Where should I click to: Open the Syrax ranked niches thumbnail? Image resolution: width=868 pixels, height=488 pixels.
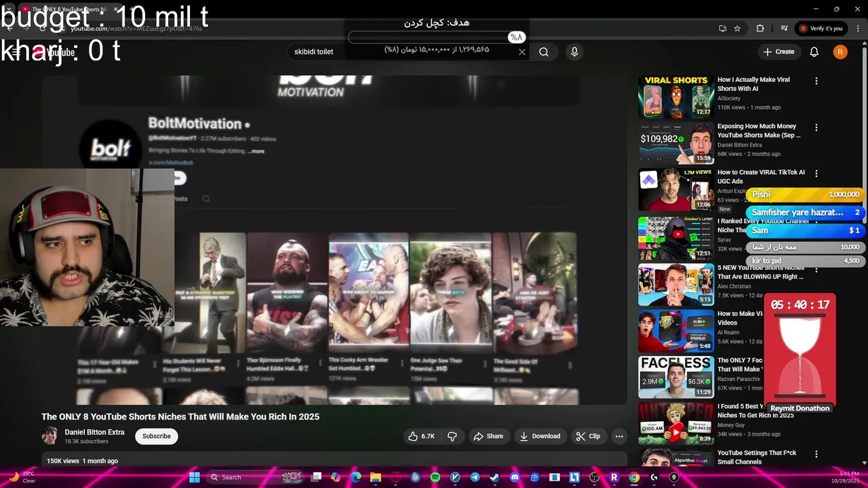[x=676, y=238]
